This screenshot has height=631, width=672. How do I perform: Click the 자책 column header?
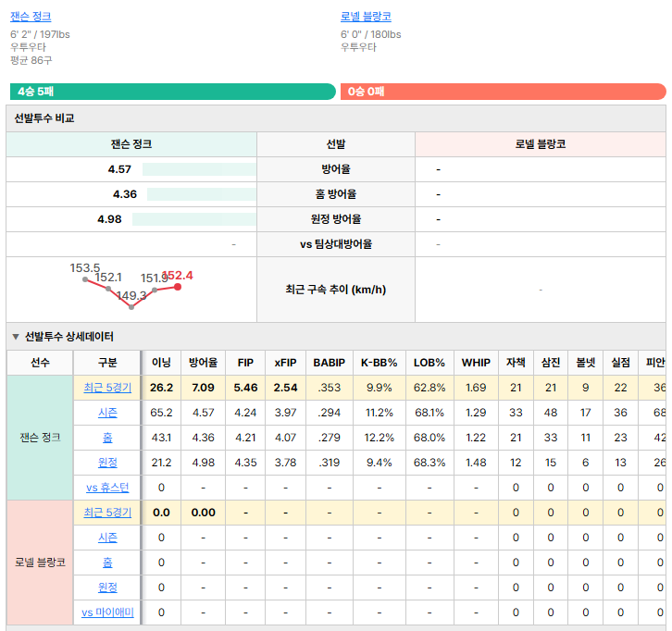coord(516,363)
